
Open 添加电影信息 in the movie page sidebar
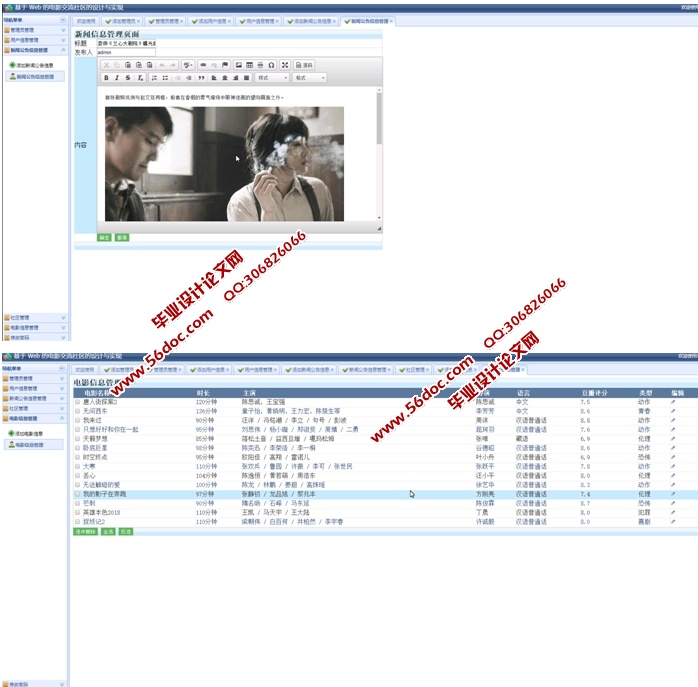click(25, 433)
